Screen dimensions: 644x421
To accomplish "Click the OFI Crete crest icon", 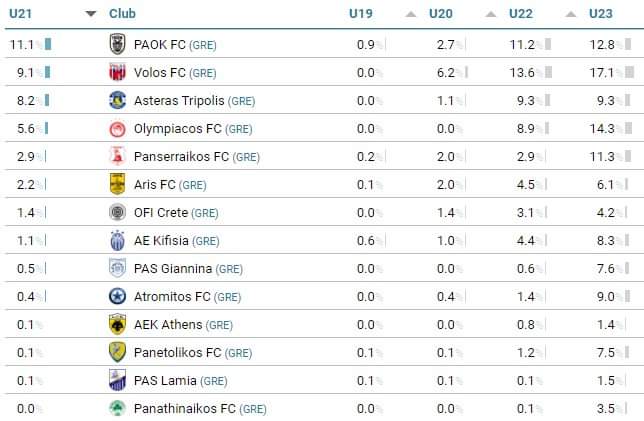I will [117, 213].
